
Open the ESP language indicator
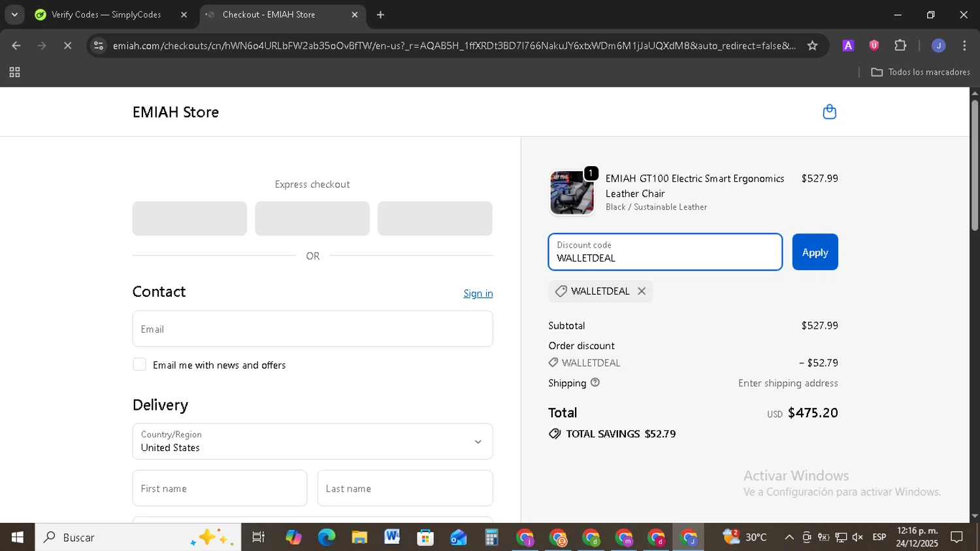(x=879, y=537)
